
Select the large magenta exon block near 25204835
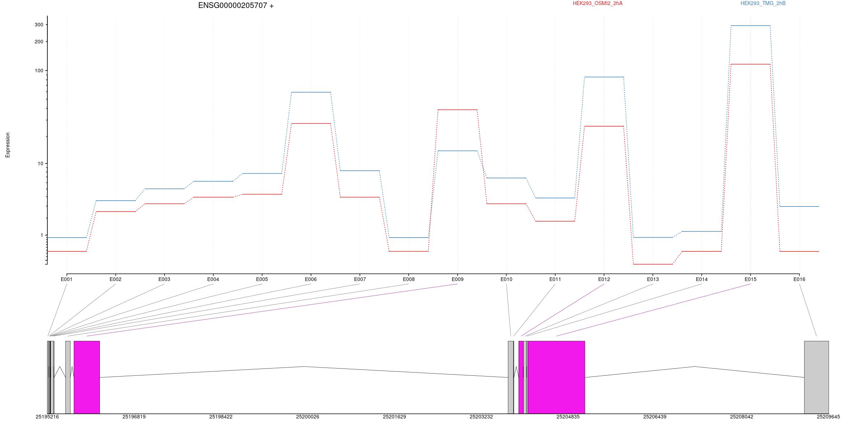click(556, 377)
